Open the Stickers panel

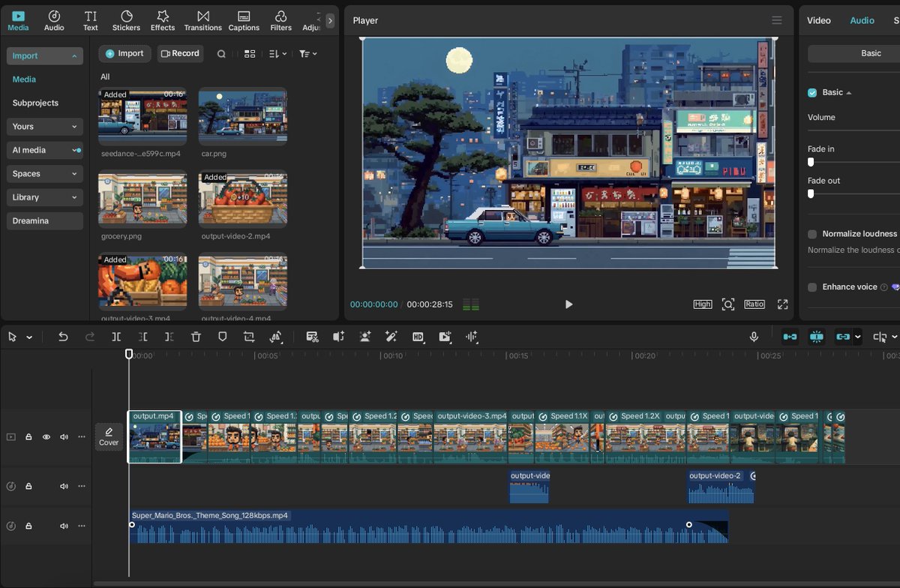pos(126,20)
